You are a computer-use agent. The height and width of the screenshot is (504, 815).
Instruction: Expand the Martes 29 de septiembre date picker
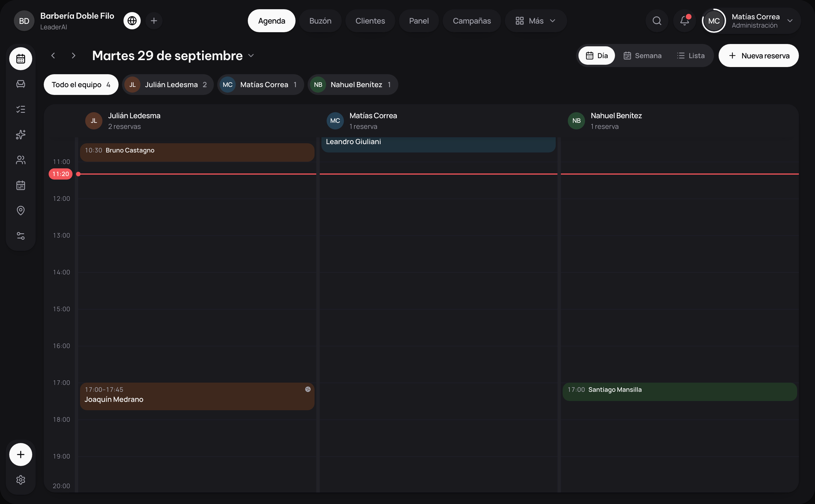173,56
